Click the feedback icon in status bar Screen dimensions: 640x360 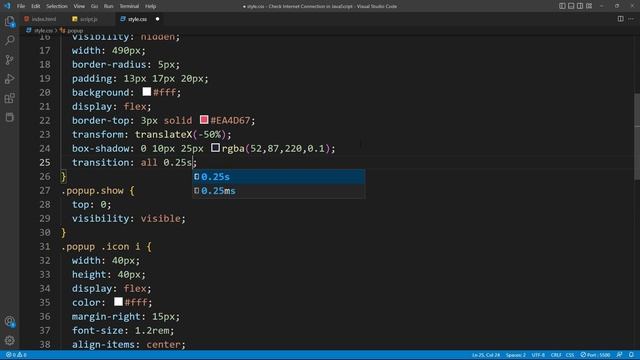pyautogui.click(x=619, y=355)
